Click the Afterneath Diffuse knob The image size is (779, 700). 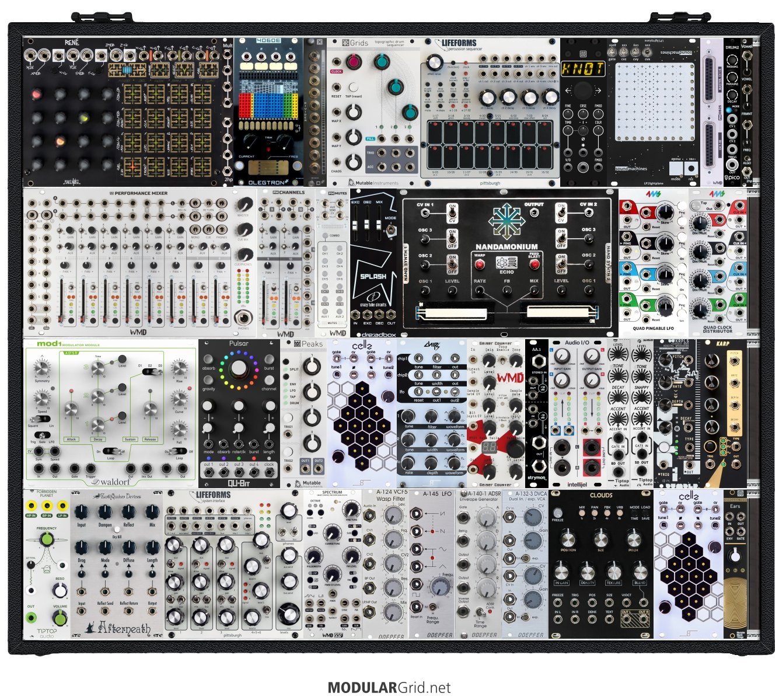pyautogui.click(x=129, y=547)
